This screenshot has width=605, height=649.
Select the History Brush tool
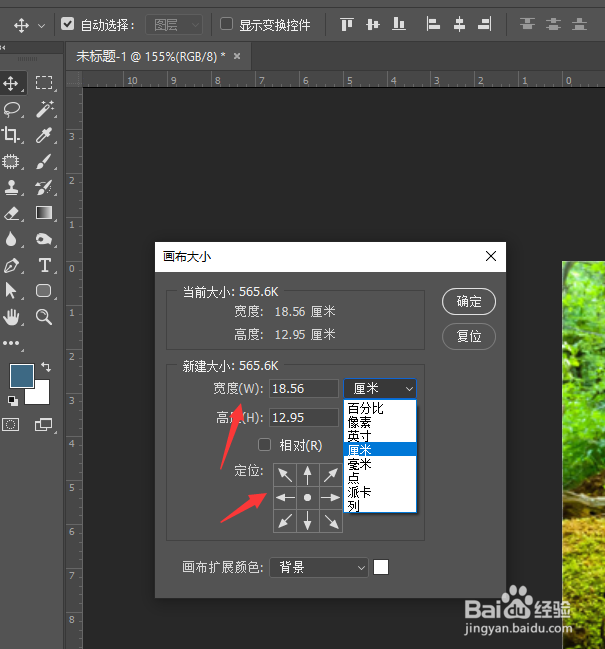point(44,187)
